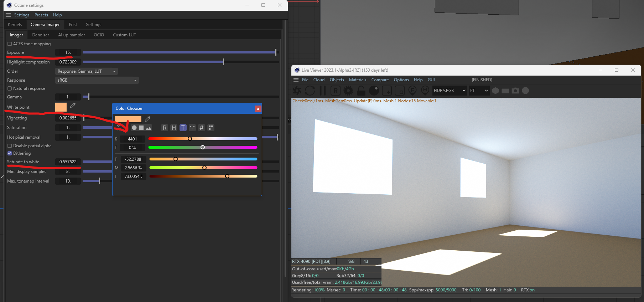644x302 pixels.
Task: Open the AI up-sampler sub-tab
Action: click(x=72, y=35)
